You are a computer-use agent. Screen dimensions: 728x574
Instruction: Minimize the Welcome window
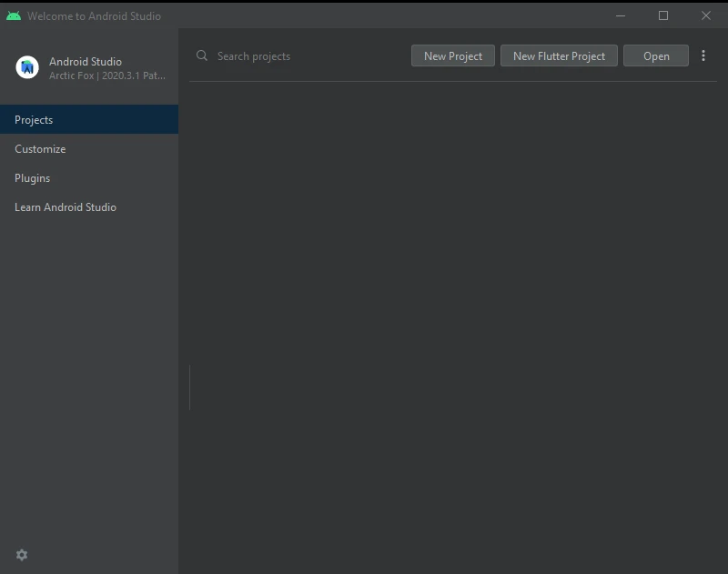coord(620,15)
